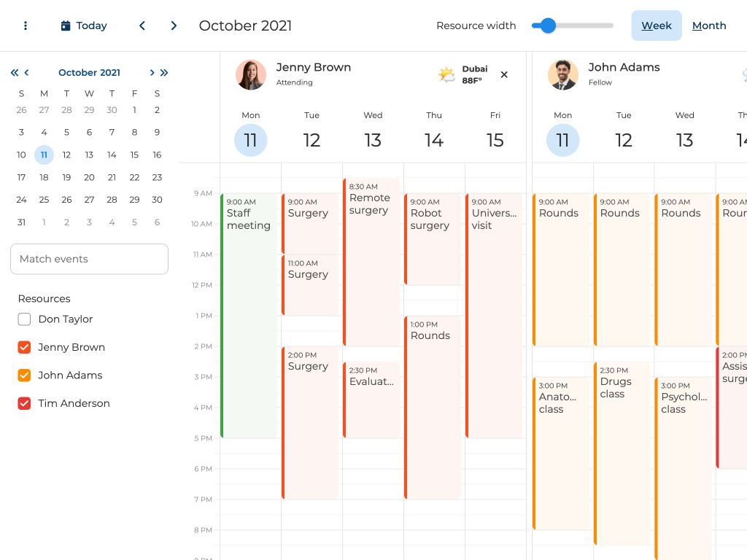Adjust the Resource width slider
Image resolution: width=747 pixels, height=560 pixels.
(x=549, y=26)
